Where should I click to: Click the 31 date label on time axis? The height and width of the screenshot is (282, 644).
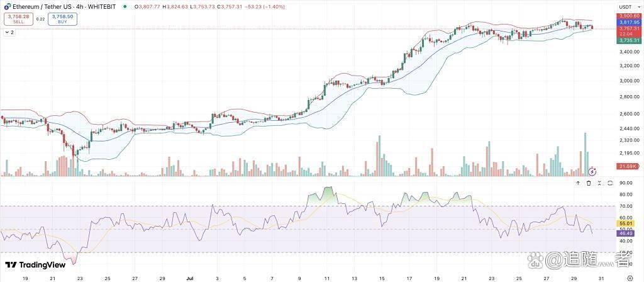pos(601,278)
